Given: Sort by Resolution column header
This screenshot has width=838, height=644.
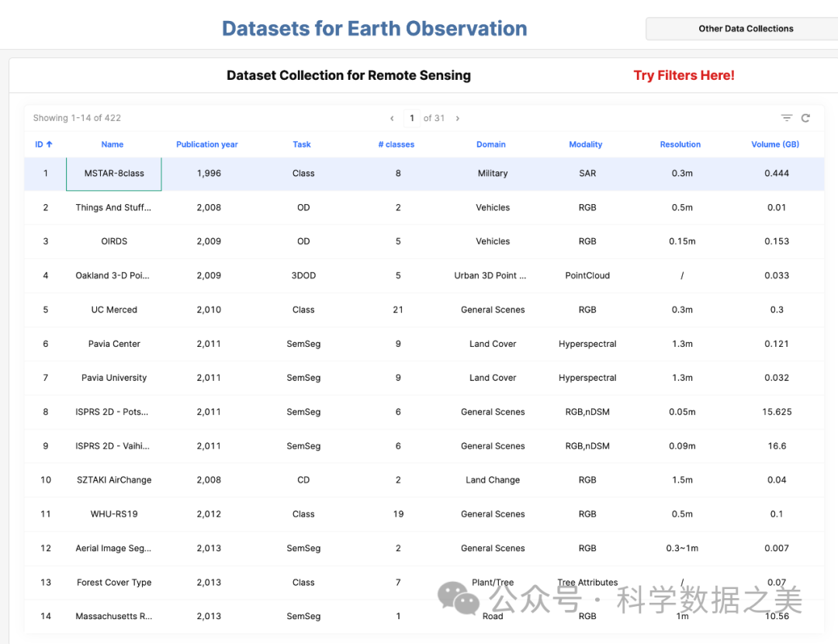Looking at the screenshot, I should (680, 144).
